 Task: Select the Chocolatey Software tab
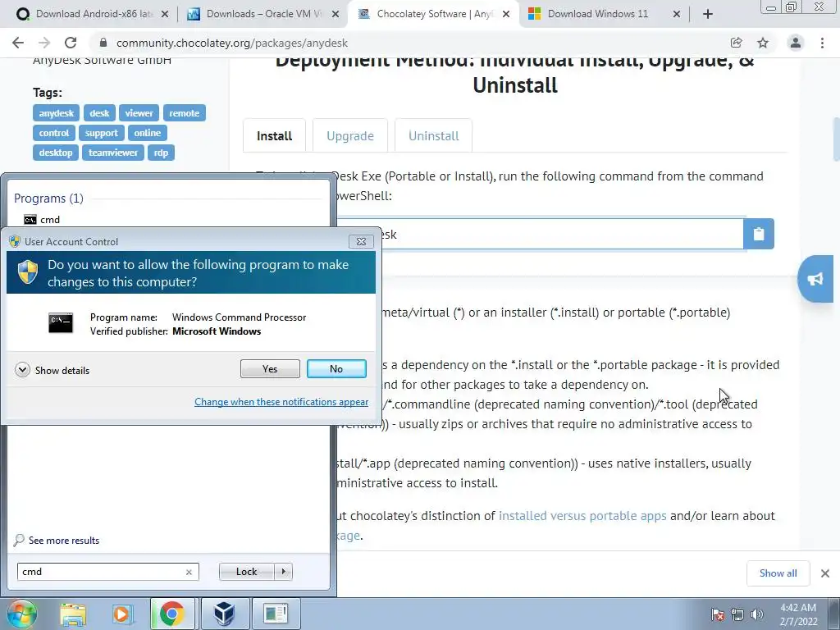point(434,14)
